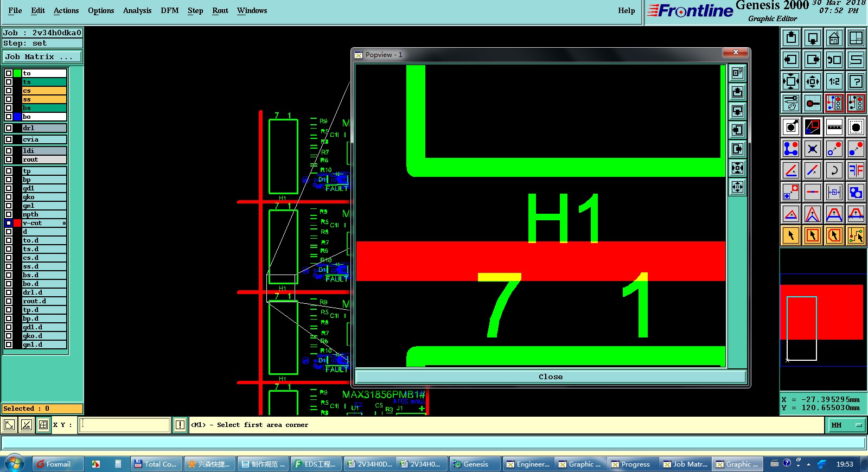Select the plain arrow pointer tool

tap(791, 235)
